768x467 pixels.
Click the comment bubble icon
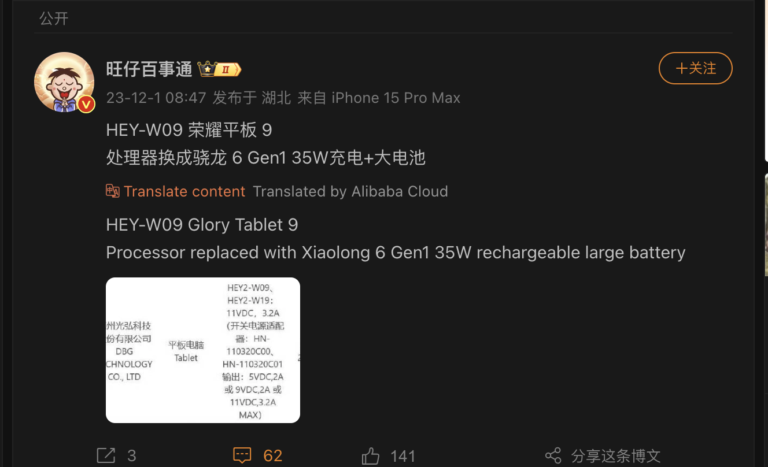242,455
